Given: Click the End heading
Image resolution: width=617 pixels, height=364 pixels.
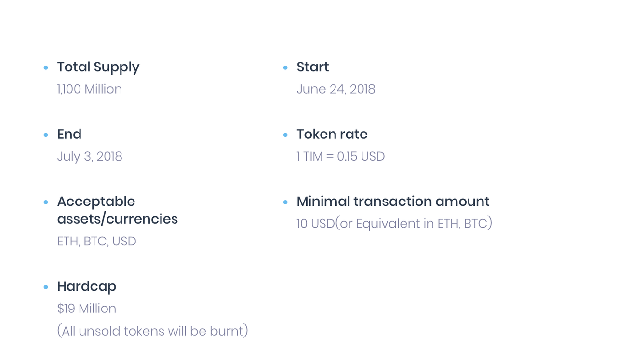Looking at the screenshot, I should (69, 134).
